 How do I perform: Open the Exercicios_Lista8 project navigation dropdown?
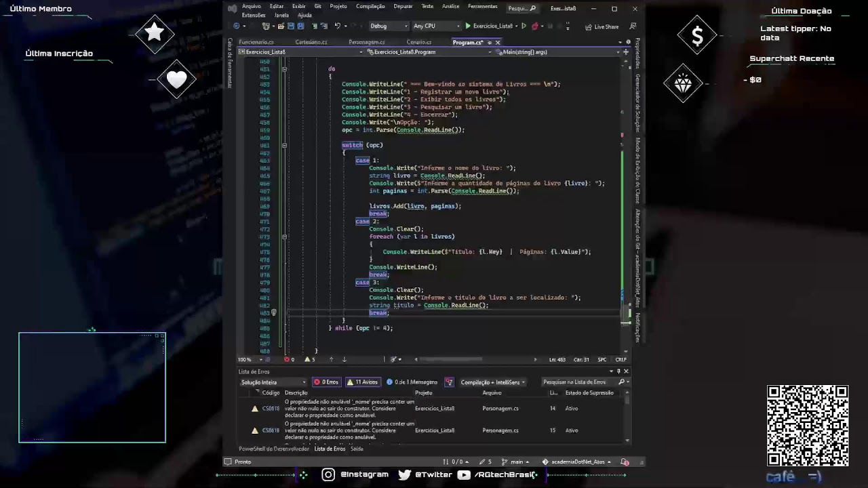(300, 52)
